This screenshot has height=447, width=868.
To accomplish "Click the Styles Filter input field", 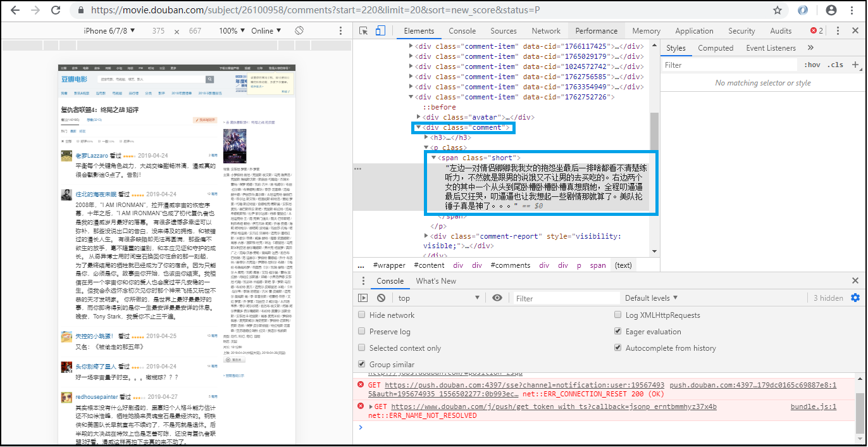I will coord(729,65).
